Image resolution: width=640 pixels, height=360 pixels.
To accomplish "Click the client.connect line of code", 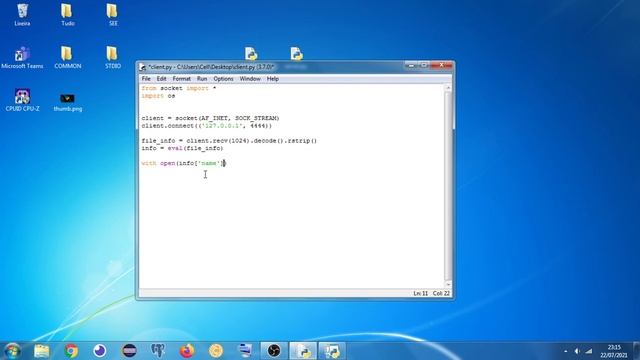I will click(x=207, y=126).
